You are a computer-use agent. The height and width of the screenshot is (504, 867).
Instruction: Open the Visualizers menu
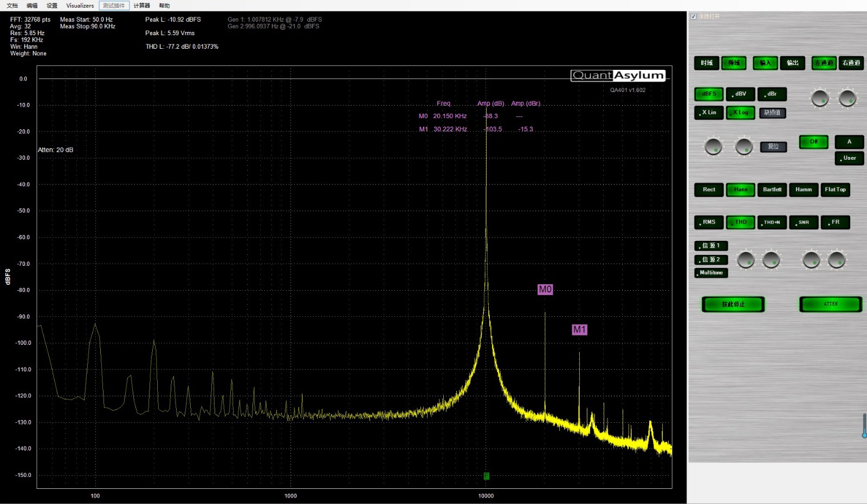click(x=80, y=5)
